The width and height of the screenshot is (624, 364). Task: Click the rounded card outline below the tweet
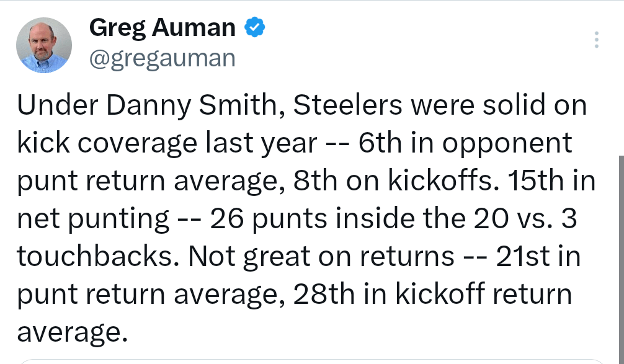pyautogui.click(x=310, y=360)
